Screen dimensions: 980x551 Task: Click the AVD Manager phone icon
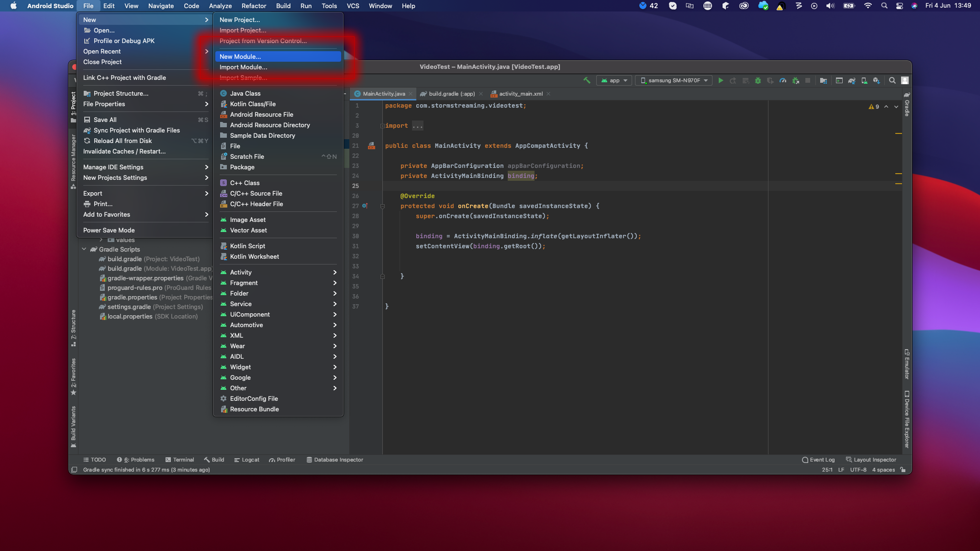[x=864, y=80]
